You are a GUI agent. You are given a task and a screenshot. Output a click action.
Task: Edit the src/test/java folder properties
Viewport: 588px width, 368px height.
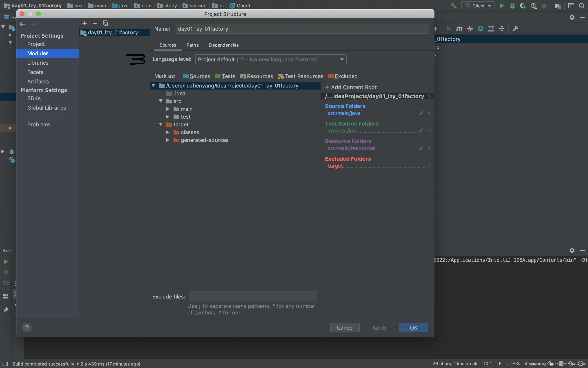tap(421, 130)
